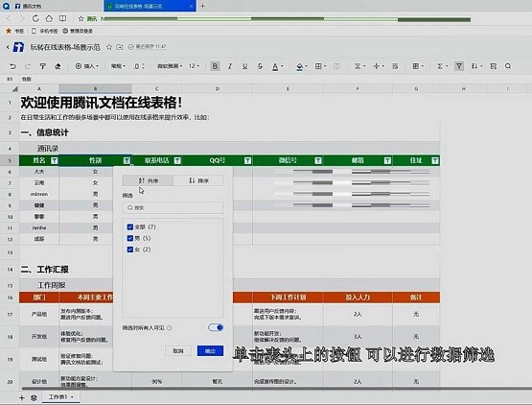Image resolution: width=532 pixels, height=405 pixels.
Task: Click the horizontal align icon
Action: click(x=358, y=66)
